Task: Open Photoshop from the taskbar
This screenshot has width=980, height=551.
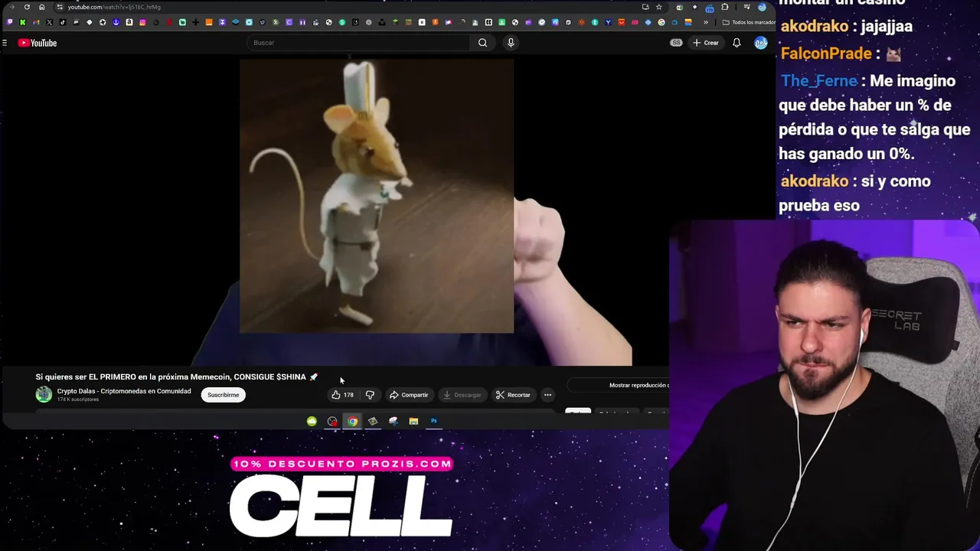Action: point(434,421)
